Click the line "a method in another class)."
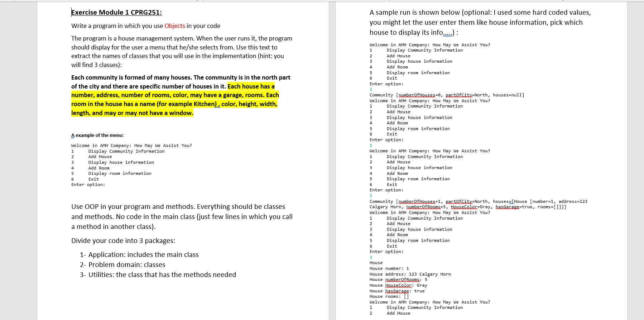644x320 pixels. (113, 227)
